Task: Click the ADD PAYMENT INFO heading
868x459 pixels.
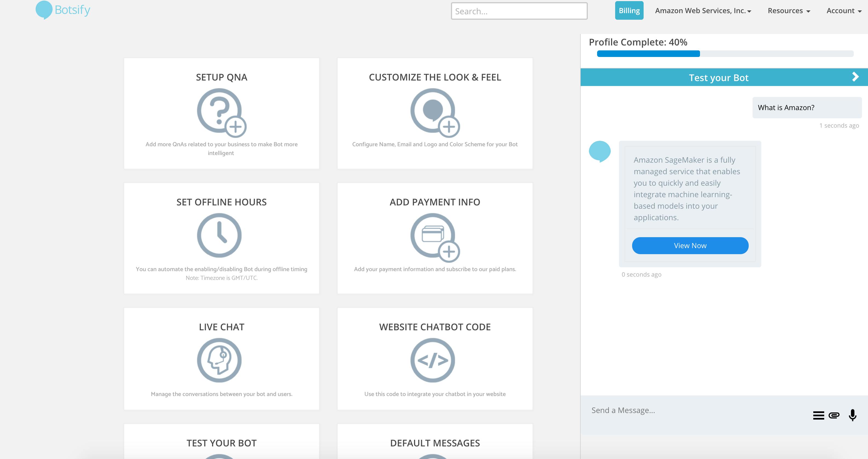Action: click(x=435, y=202)
